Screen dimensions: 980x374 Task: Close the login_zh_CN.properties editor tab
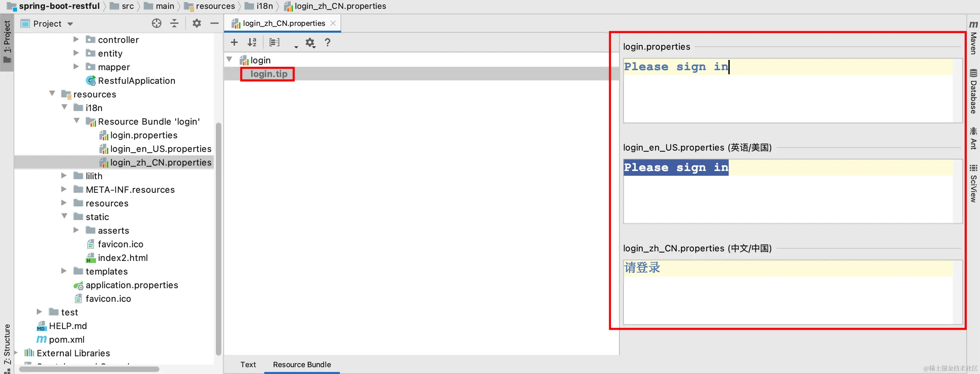tap(333, 23)
